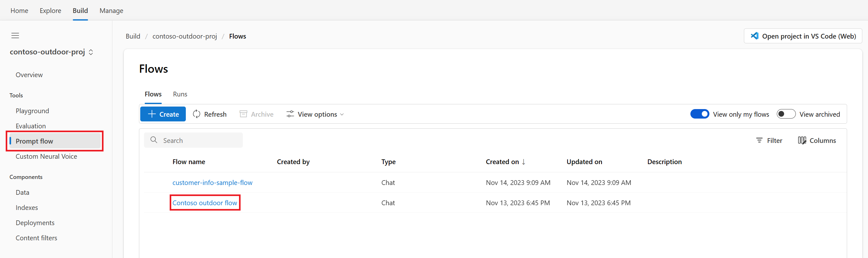Image resolution: width=868 pixels, height=258 pixels.
Task: Go to Evaluation in the sidebar
Action: coord(31,126)
